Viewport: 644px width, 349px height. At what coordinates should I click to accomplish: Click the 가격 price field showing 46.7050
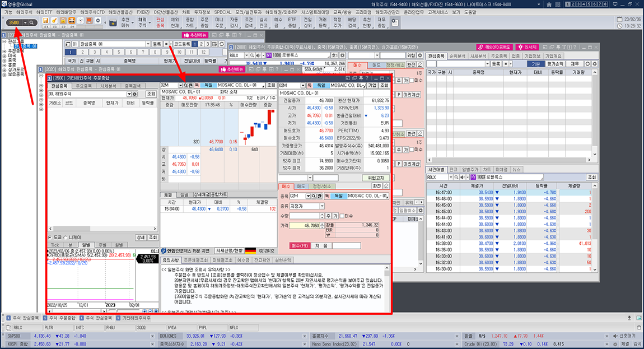(x=304, y=226)
